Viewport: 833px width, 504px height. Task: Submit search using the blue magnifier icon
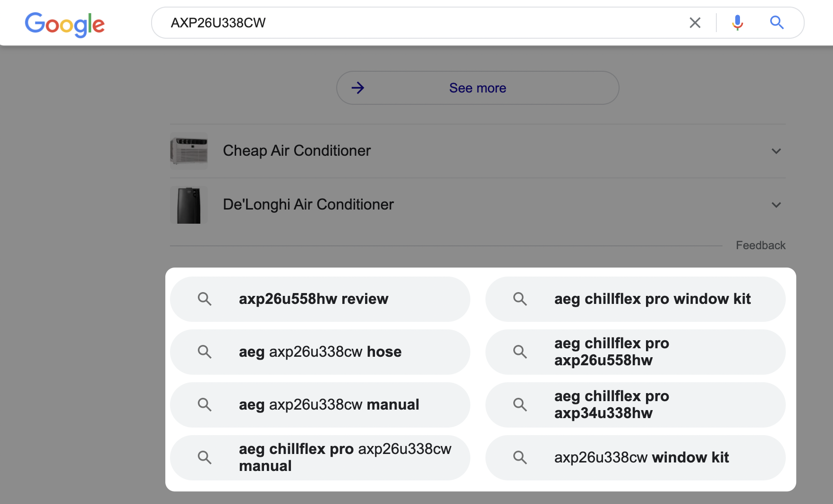click(777, 22)
